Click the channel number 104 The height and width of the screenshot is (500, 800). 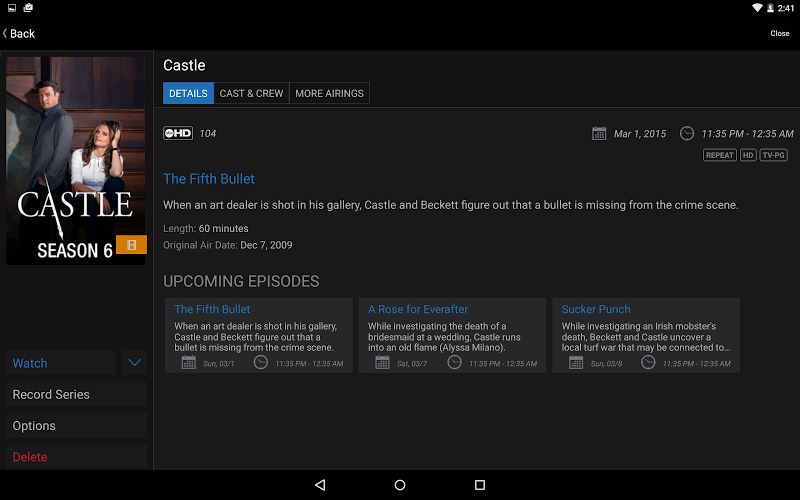208,134
